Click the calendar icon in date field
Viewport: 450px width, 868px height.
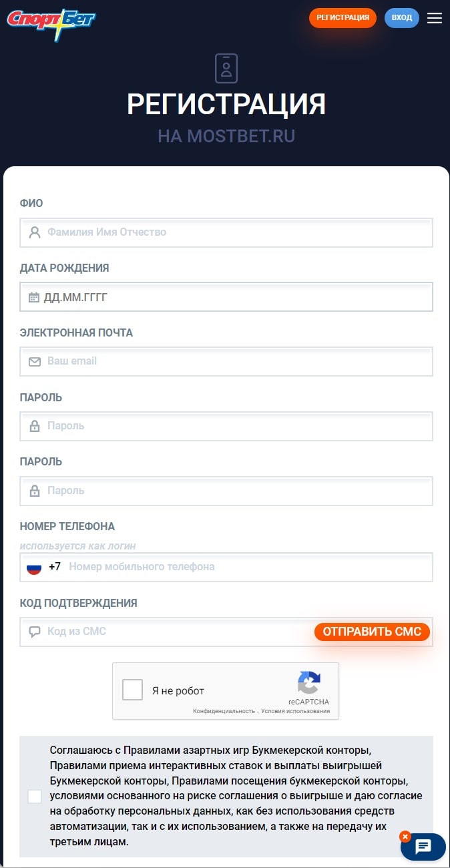[34, 297]
